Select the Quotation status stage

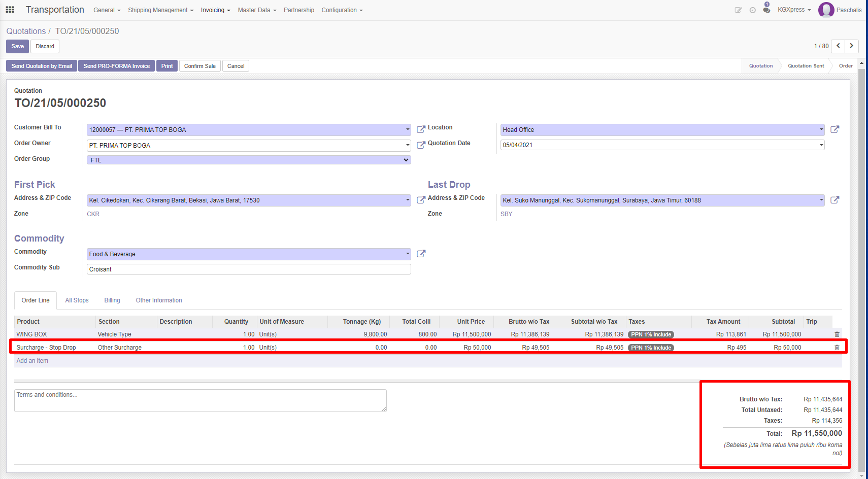(x=761, y=66)
